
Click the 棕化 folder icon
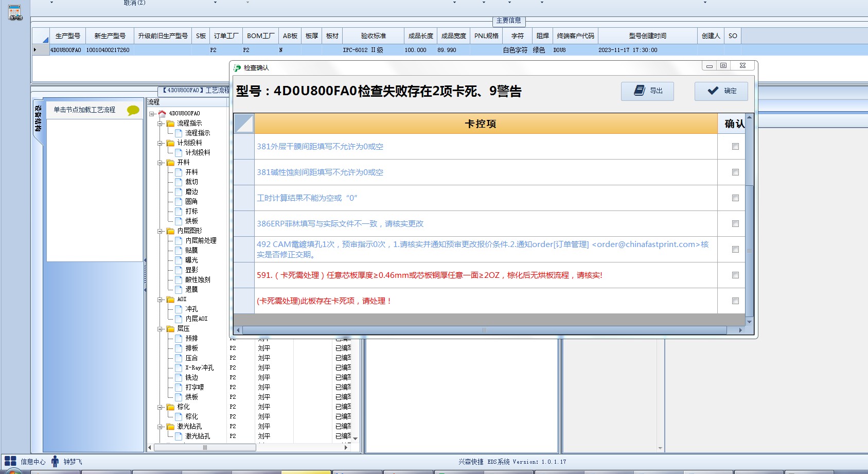[170, 407]
